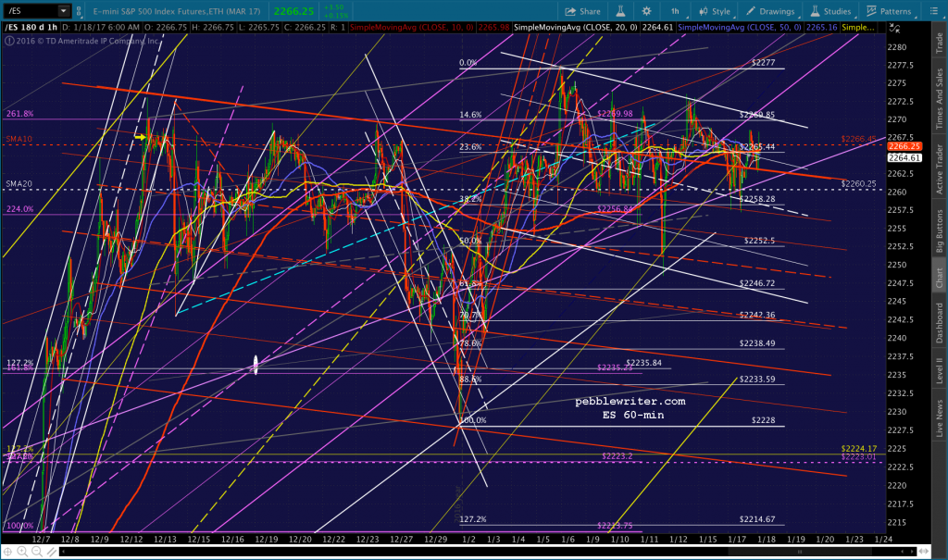Click the $2260.25 SMA20 level label
Image resolution: width=948 pixels, height=560 pixels.
(x=858, y=184)
